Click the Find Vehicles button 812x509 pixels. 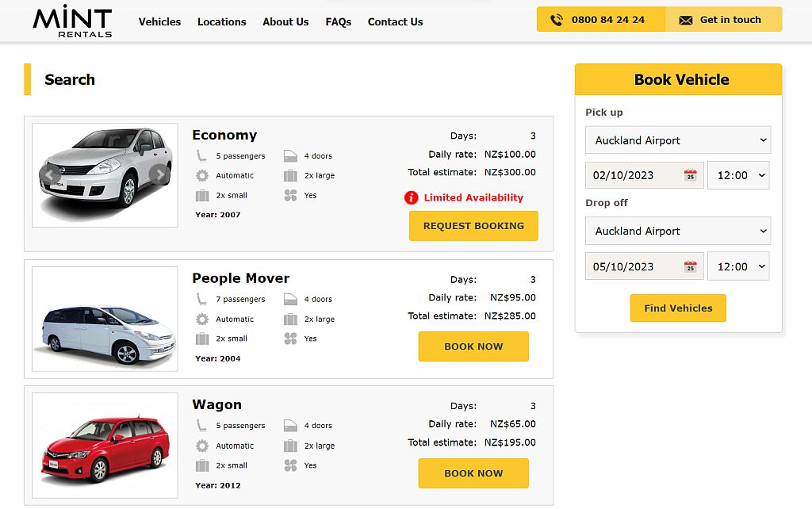tap(677, 308)
